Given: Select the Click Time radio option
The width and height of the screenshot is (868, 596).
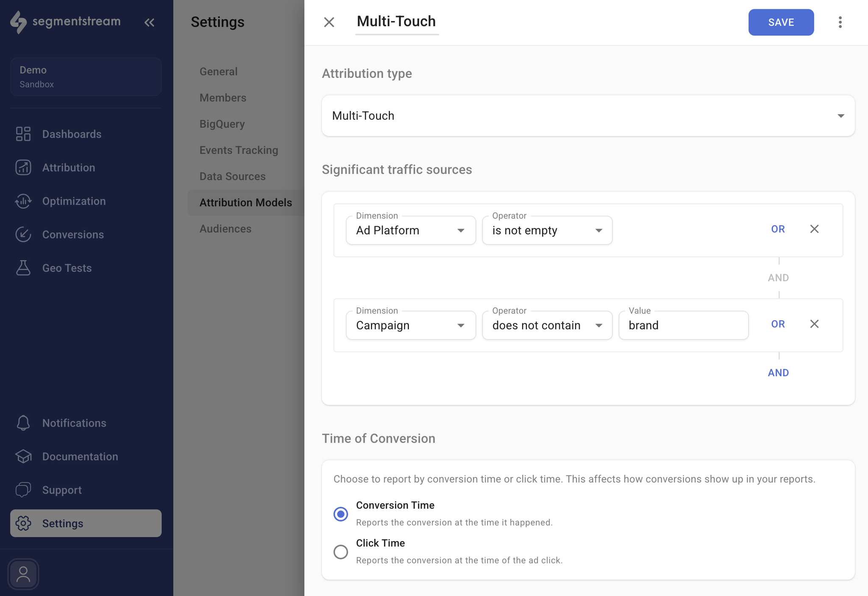Looking at the screenshot, I should tap(341, 552).
